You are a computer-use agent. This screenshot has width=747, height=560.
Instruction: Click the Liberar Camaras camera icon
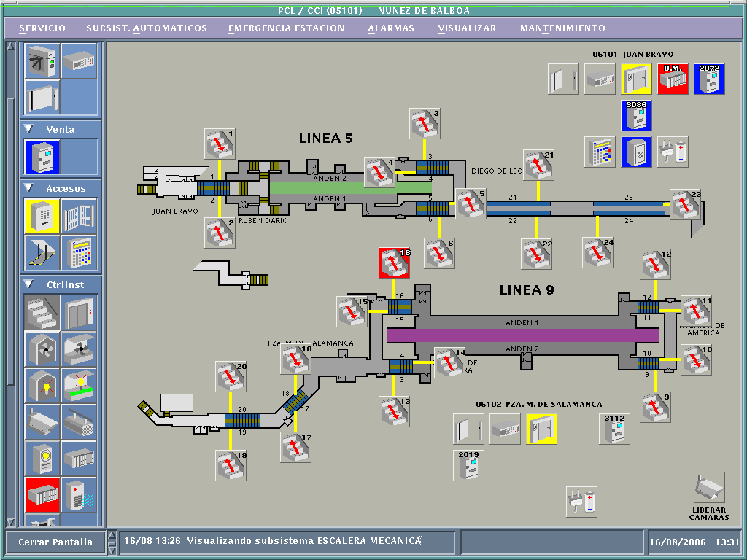(x=708, y=487)
